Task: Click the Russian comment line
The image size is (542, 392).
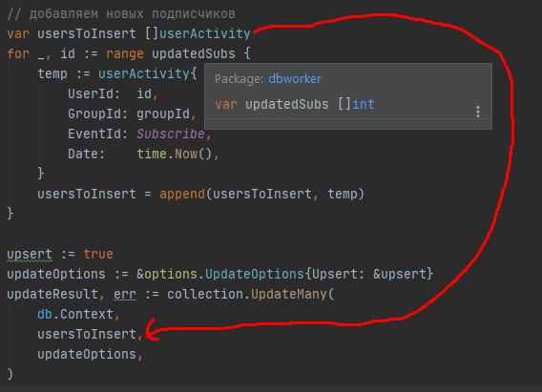Action: tap(121, 13)
